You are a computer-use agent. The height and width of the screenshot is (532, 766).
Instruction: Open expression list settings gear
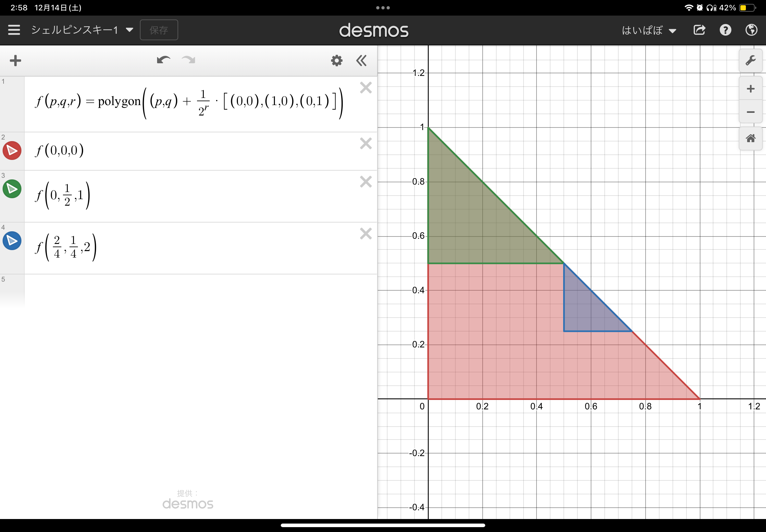(337, 60)
